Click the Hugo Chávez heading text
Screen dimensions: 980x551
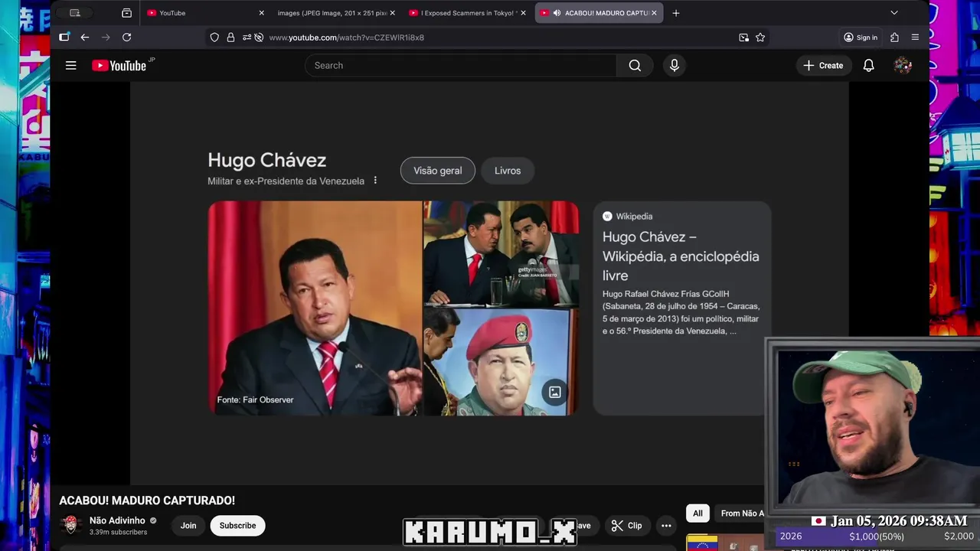pos(266,160)
